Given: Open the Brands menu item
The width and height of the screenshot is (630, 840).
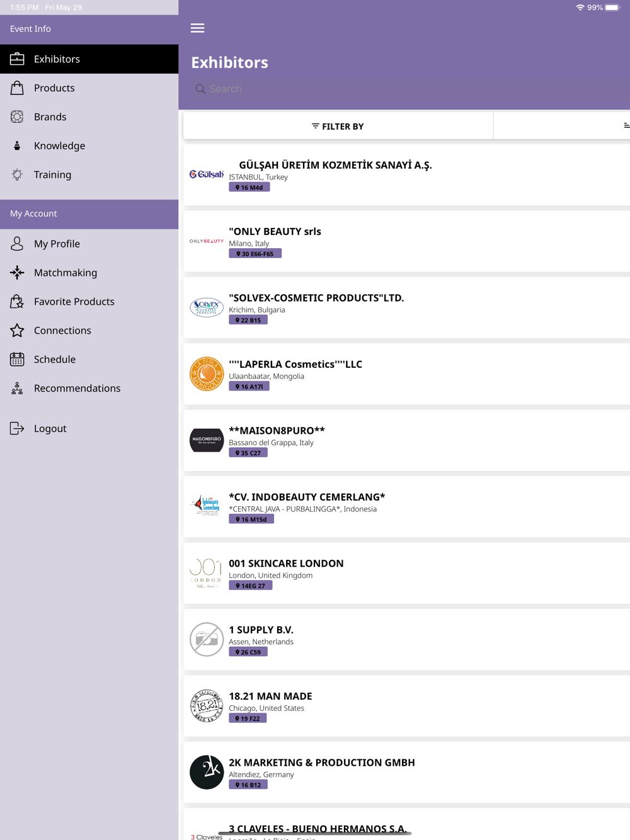Looking at the screenshot, I should pyautogui.click(x=89, y=116).
